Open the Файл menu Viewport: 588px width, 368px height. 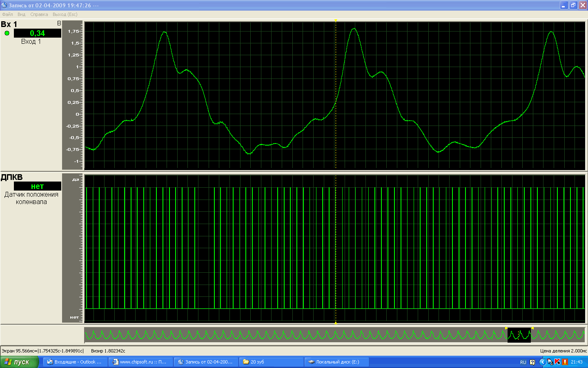click(x=7, y=14)
